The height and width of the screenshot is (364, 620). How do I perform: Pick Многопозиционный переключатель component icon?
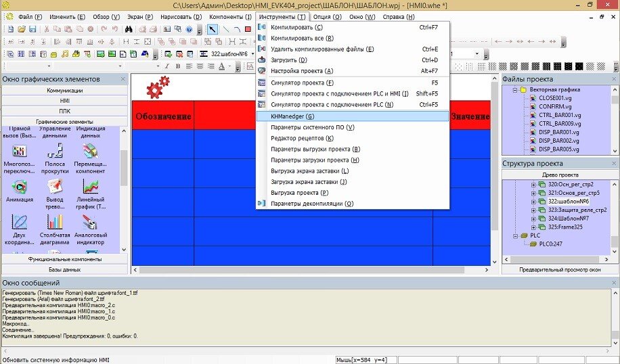19,151
